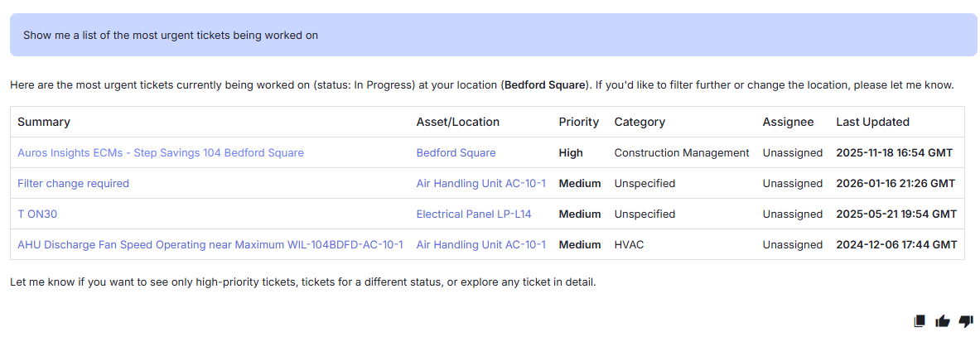Open the Auros Insights ECMs ticket link

161,152
